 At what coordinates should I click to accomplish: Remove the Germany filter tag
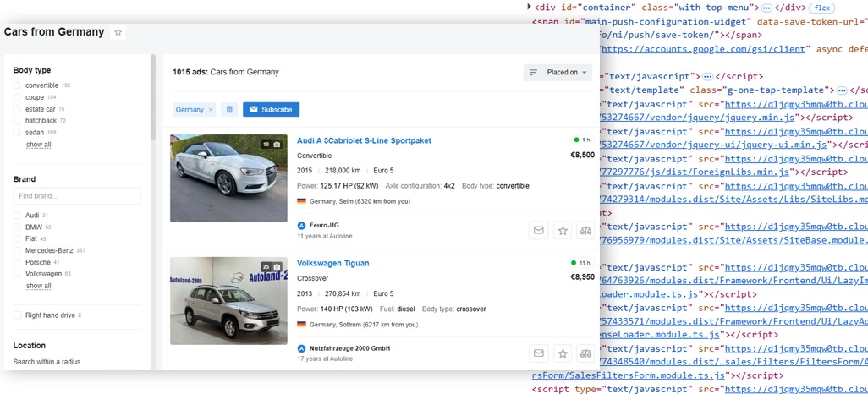[211, 110]
